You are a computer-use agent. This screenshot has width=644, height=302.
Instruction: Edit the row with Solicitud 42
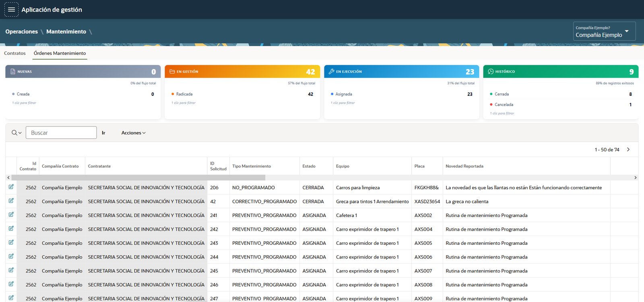click(x=11, y=201)
